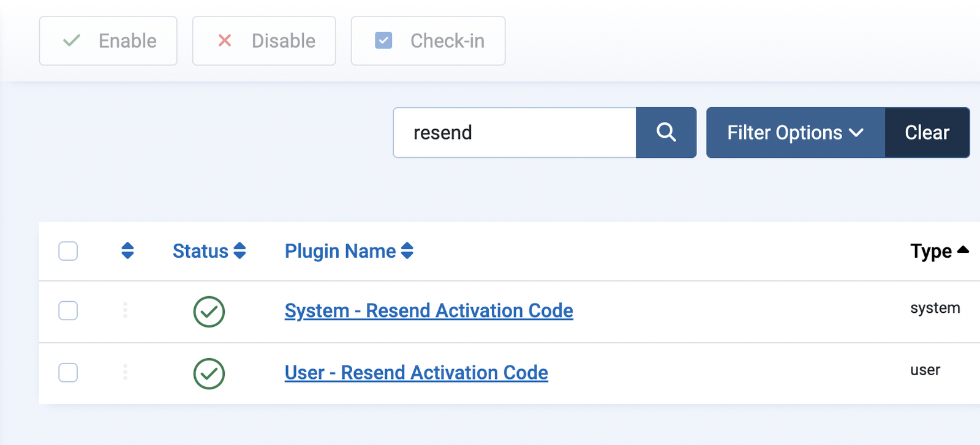Tick the select-all checkbox in header

coord(68,251)
